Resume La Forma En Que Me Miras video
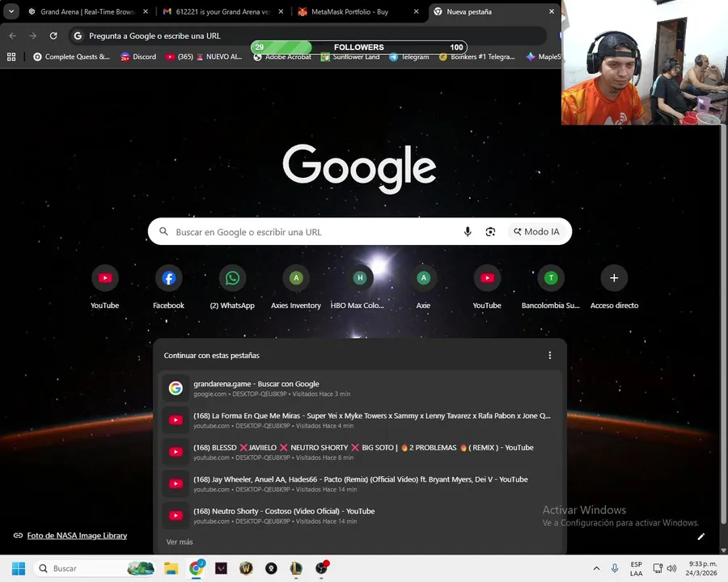The width and height of the screenshot is (728, 582). point(360,420)
